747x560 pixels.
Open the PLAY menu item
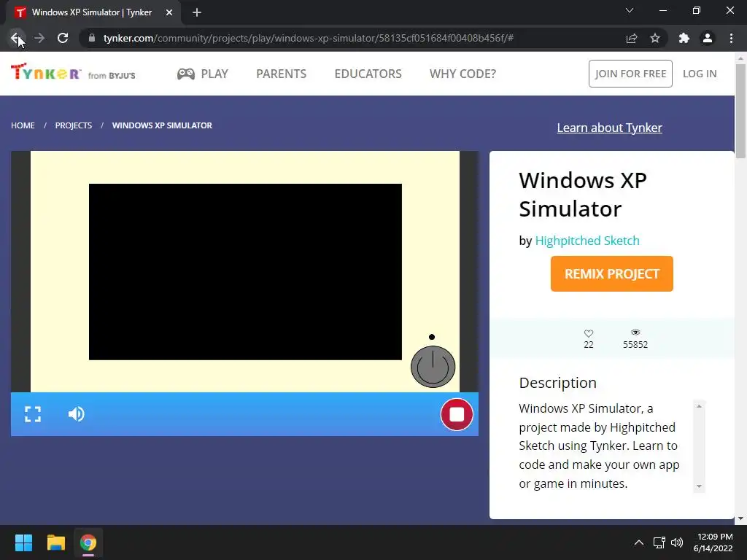pyautogui.click(x=203, y=74)
